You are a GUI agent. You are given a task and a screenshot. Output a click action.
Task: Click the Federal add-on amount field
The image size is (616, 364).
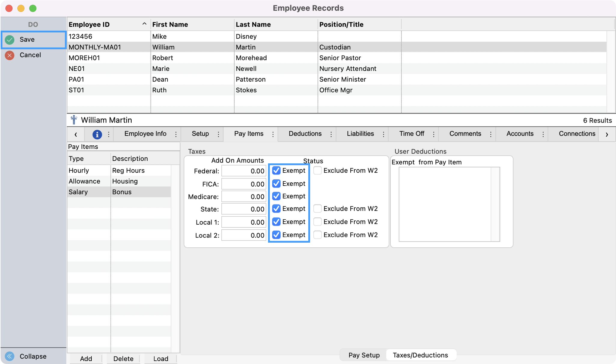(244, 171)
